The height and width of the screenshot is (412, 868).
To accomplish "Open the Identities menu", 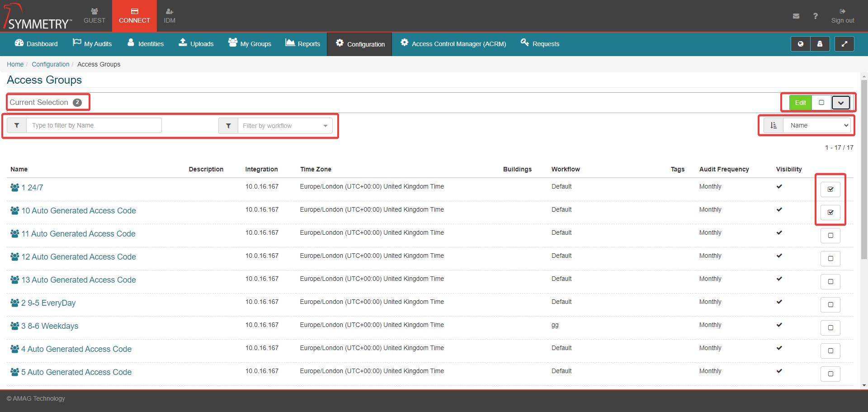I will (146, 44).
